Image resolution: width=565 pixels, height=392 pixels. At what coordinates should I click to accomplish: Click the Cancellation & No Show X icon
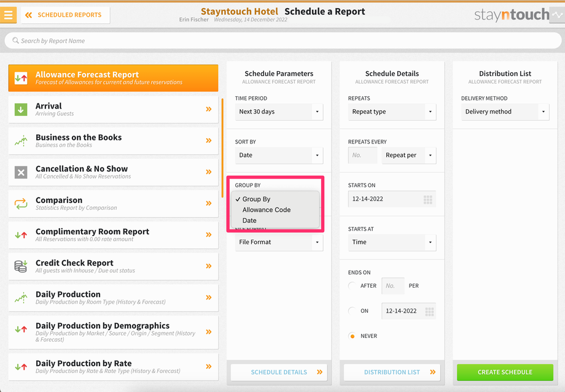21,172
